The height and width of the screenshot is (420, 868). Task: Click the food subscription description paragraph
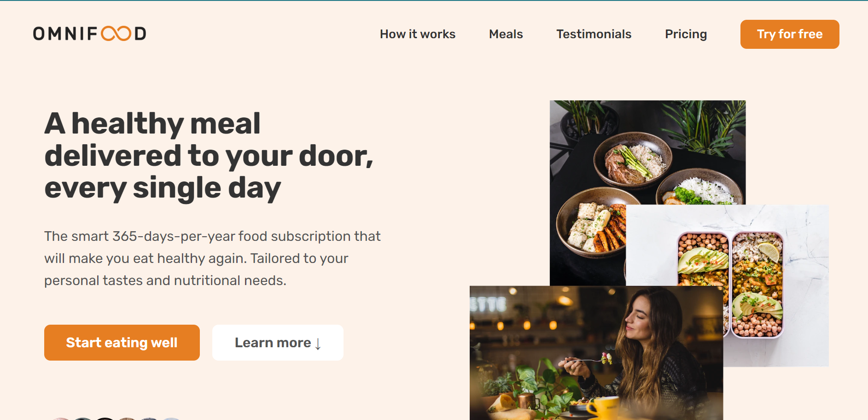click(212, 258)
